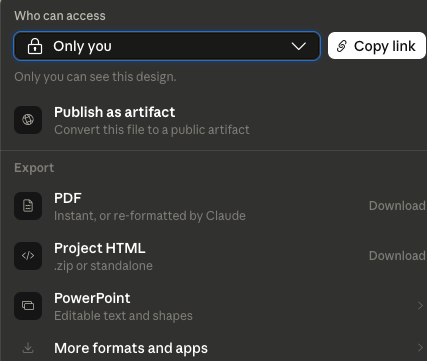Image resolution: width=427 pixels, height=361 pixels.
Task: Select the Project HTML title
Action: click(100, 248)
